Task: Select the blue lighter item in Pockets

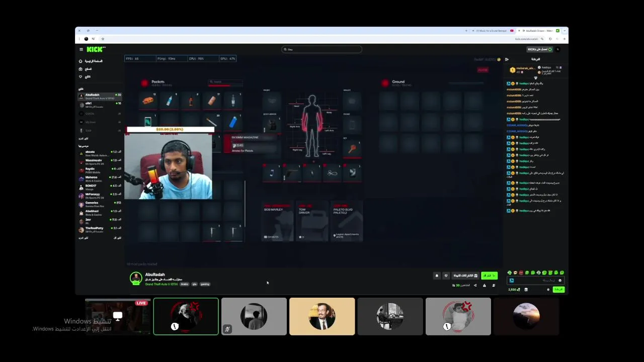Action: (232, 122)
